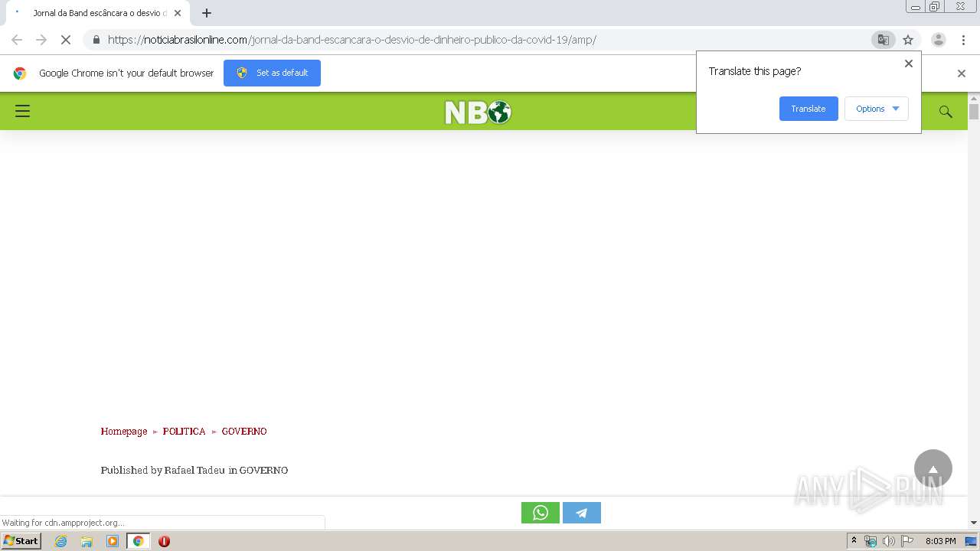
Task: Click the NBO globe logo
Action: (478, 112)
